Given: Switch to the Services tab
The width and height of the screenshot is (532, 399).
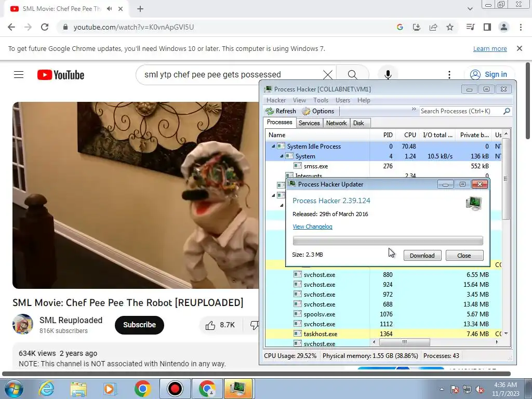Looking at the screenshot, I should click(x=309, y=123).
